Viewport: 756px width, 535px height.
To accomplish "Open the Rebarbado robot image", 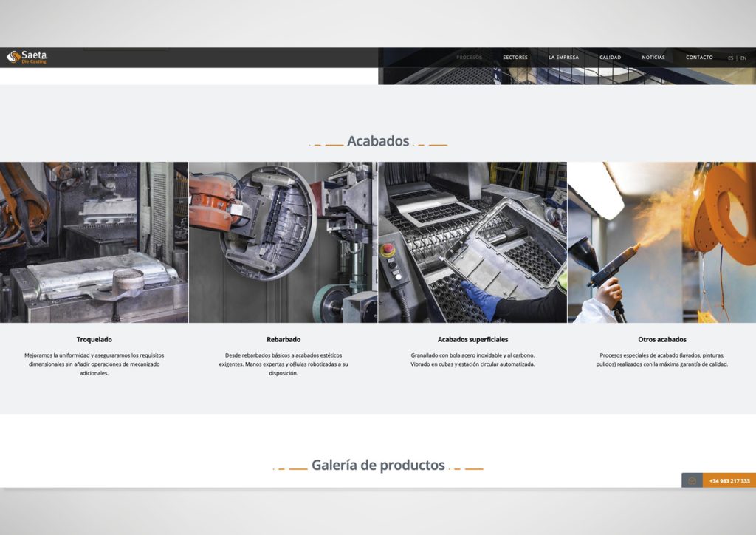I will pyautogui.click(x=283, y=242).
